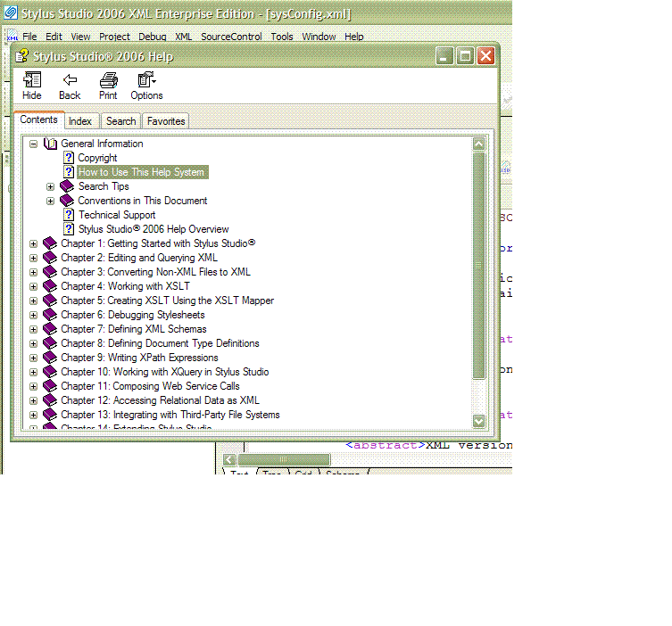Click the Hide toolbar icon

pos(32,79)
